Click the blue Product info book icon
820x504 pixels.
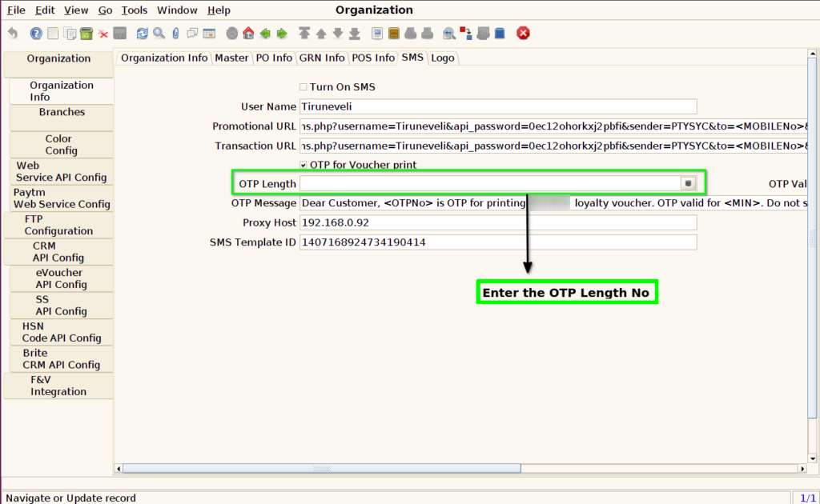pos(500,34)
